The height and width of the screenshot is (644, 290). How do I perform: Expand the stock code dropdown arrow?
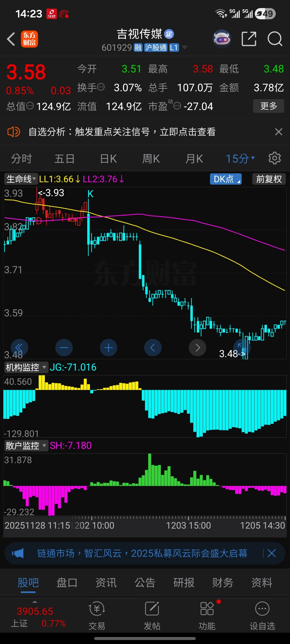(x=184, y=47)
